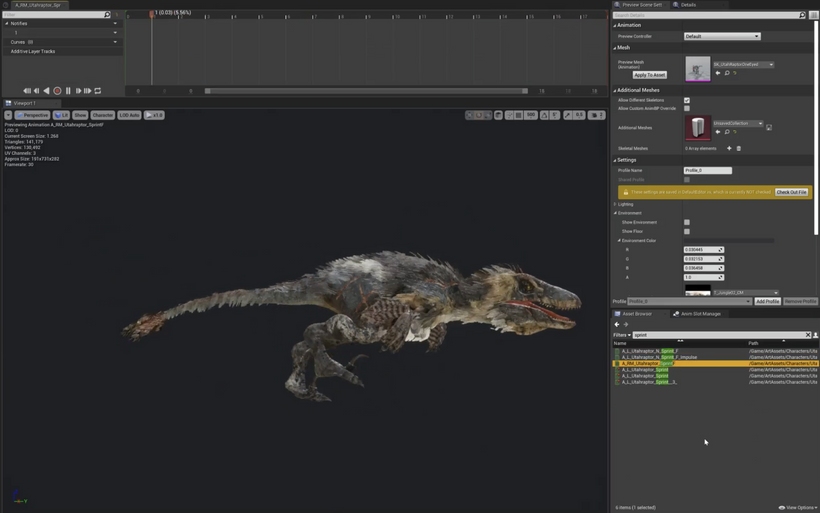Toggle the loop playback icon
This screenshot has width=820, height=513.
(98, 91)
